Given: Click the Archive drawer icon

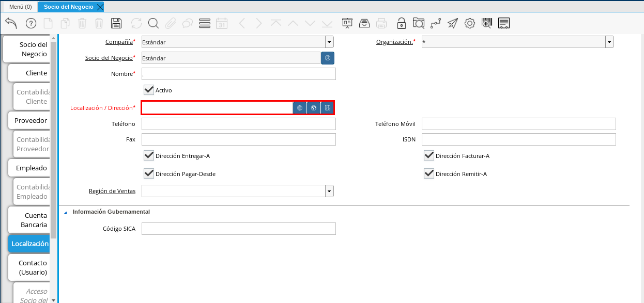Looking at the screenshot, I should click(x=364, y=23).
